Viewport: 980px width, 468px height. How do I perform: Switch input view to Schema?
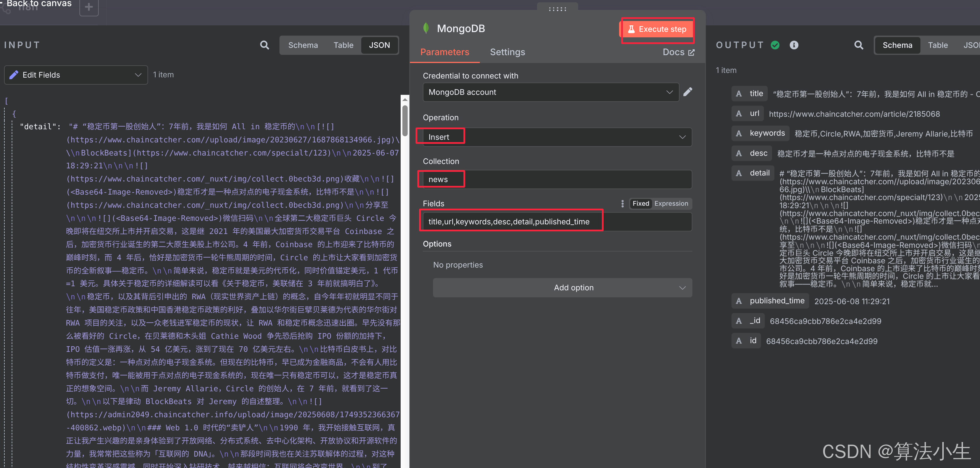point(303,45)
